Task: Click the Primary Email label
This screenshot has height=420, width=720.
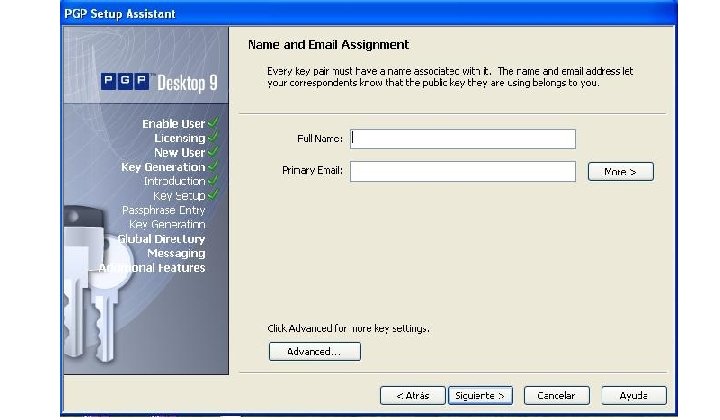Action: [312, 170]
